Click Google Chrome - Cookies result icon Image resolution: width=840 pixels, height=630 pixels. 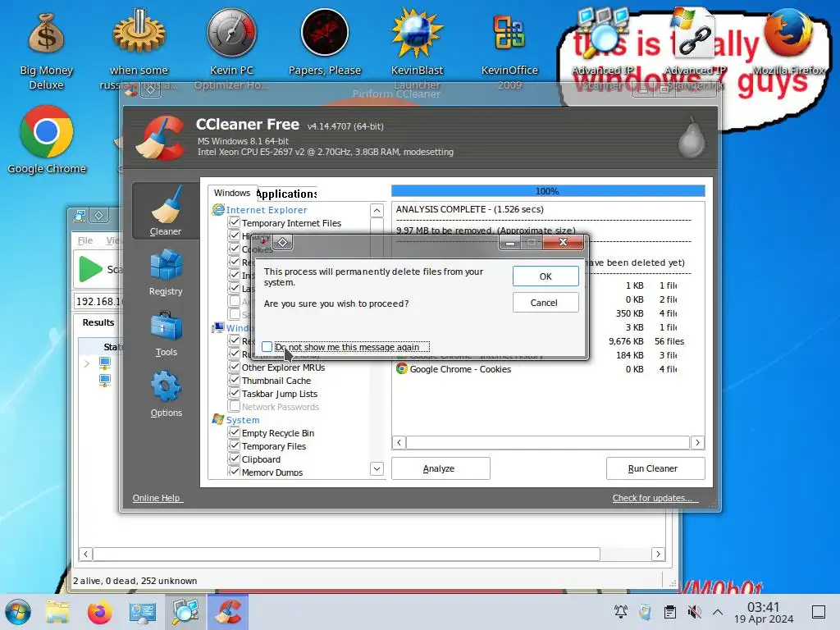pos(401,368)
